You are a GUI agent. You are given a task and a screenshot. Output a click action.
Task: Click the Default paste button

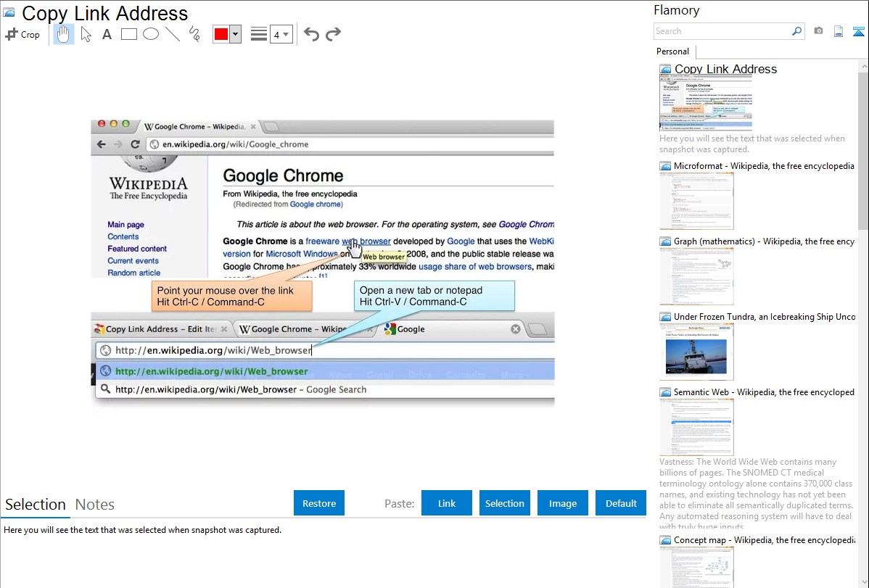point(621,503)
